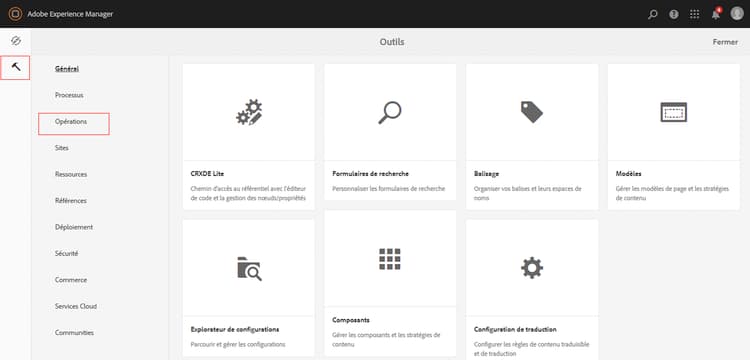Viewport: 750px width, 360px height.
Task: Open Explorateur de configurations title
Action: [235, 330]
